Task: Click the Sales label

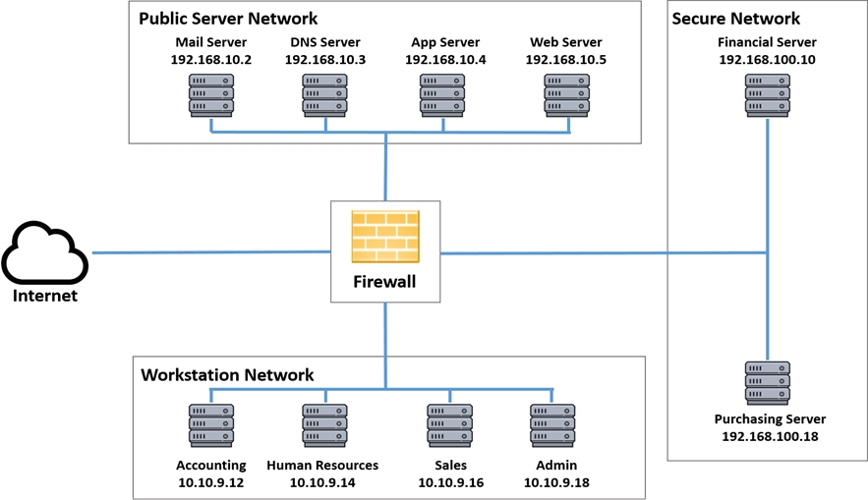Action: pos(450,466)
